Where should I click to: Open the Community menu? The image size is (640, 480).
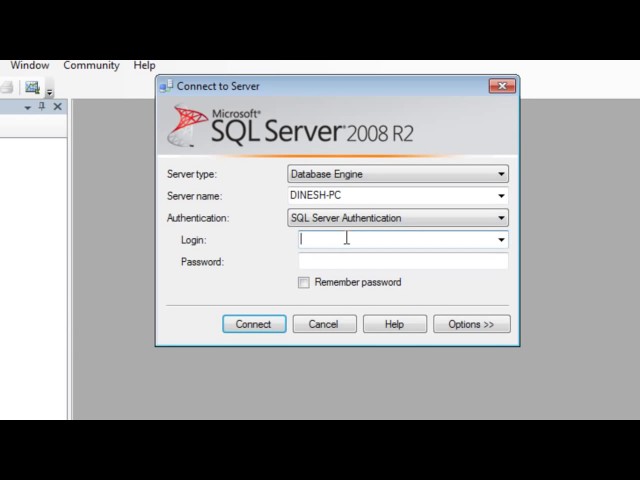(x=91, y=65)
